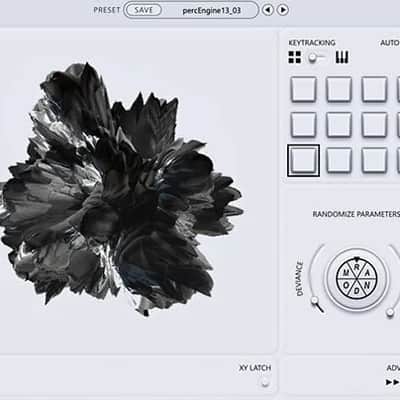Select the percEngine13_03 preset name field
This screenshot has width=400, height=400.
(x=211, y=11)
